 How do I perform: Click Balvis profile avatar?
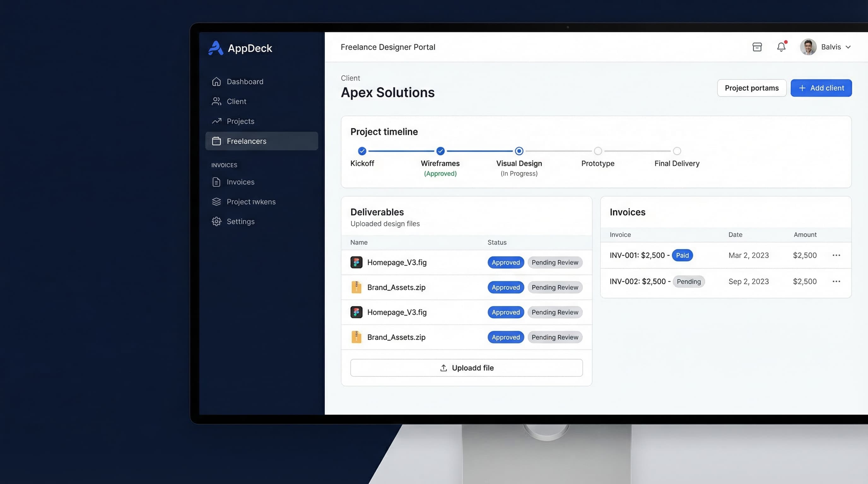pos(808,47)
